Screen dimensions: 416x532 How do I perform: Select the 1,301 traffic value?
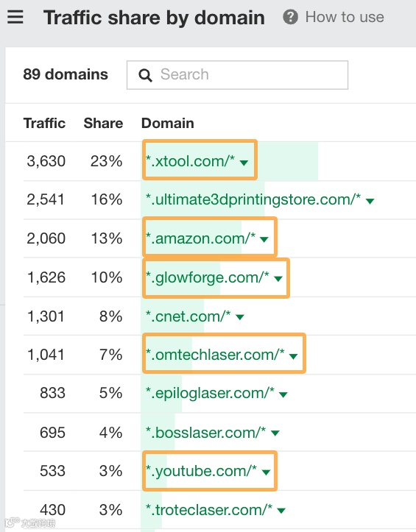click(46, 316)
